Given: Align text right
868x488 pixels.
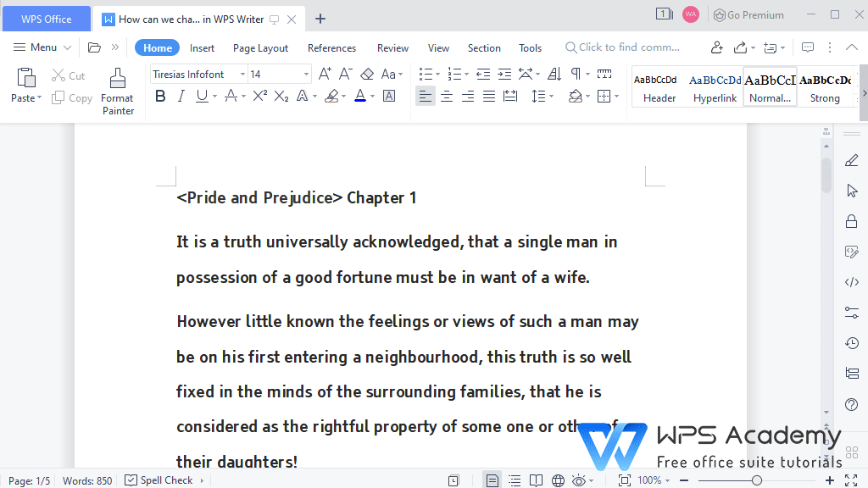Looking at the screenshot, I should 468,97.
